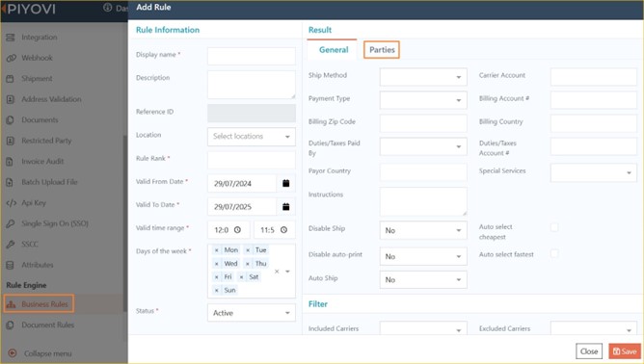
Task: Click the Api Key code icon
Action: [x=12, y=203]
